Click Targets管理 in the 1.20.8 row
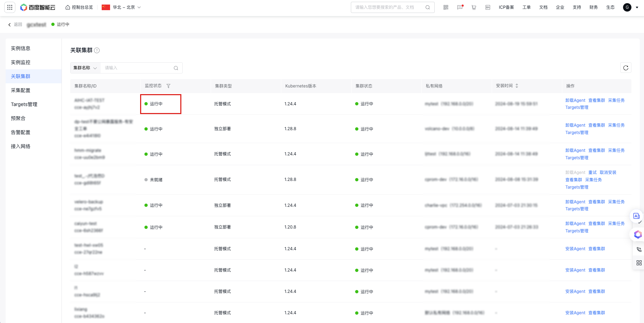This screenshot has height=323, width=644. [577, 231]
